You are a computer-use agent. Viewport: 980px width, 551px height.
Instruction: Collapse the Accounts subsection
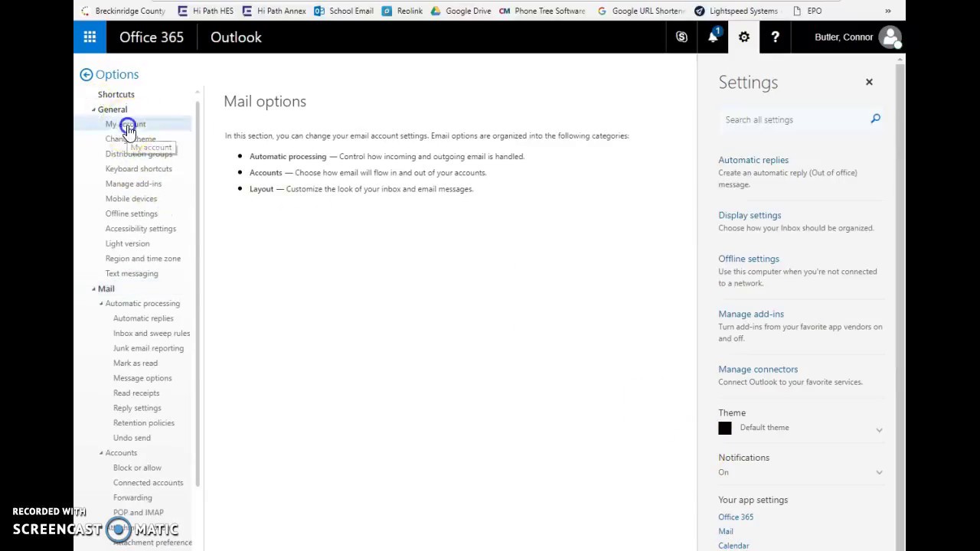click(101, 453)
